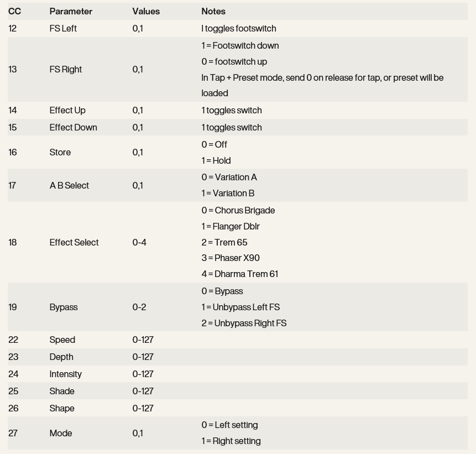The image size is (476, 454).
Task: Click the 'Dharma Trem 61' note
Action: [240, 274]
